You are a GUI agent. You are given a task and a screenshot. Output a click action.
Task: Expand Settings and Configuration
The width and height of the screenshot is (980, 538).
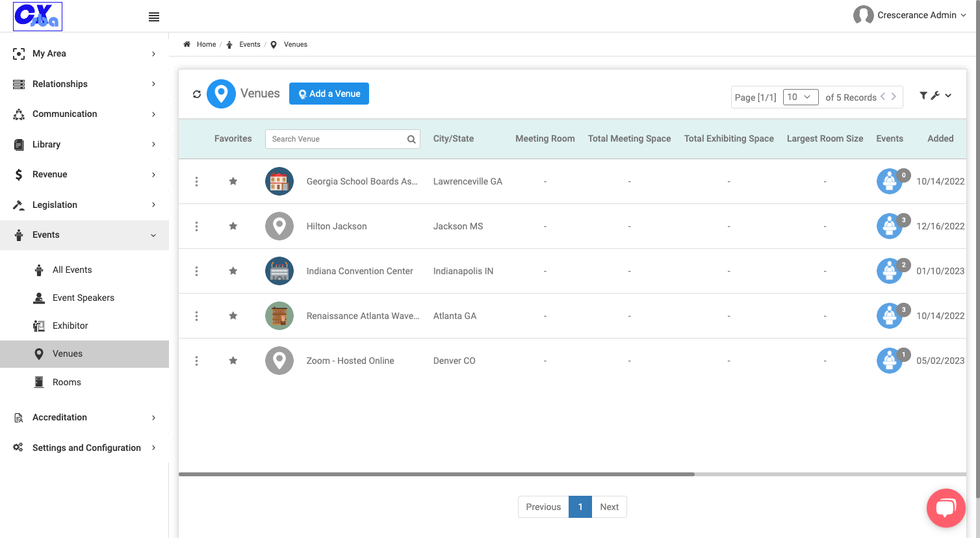pos(84,448)
